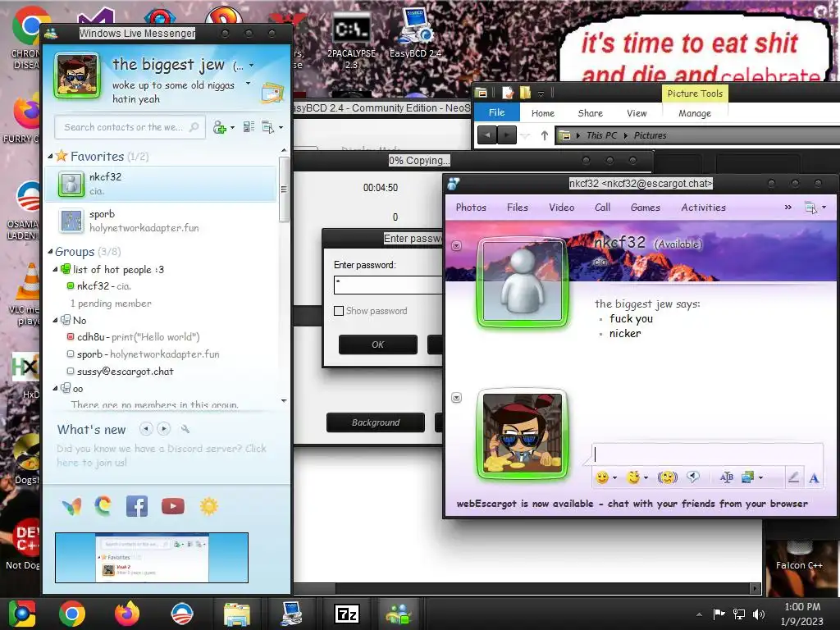
Task: Show hidden system tray icons
Action: point(699,614)
